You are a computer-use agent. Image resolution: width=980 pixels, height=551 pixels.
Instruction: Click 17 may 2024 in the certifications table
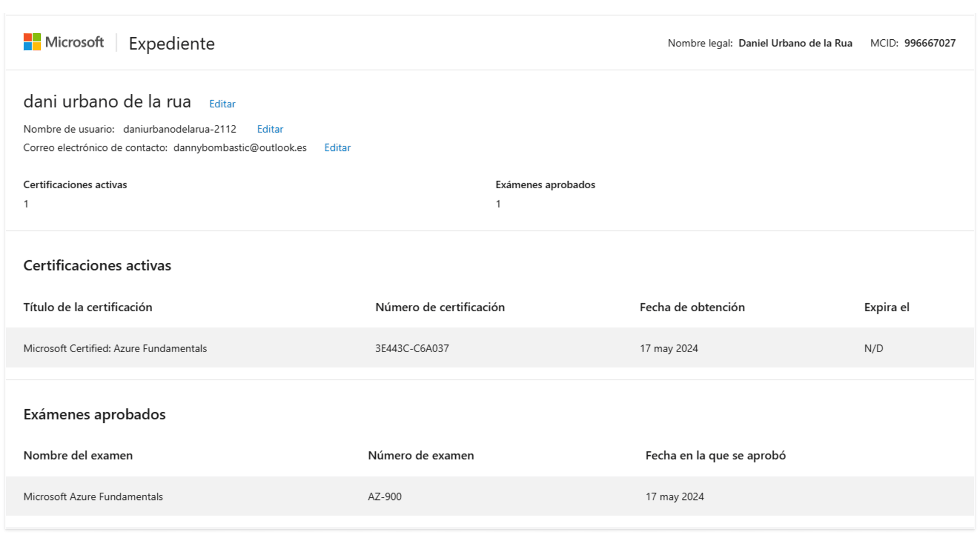(x=669, y=348)
